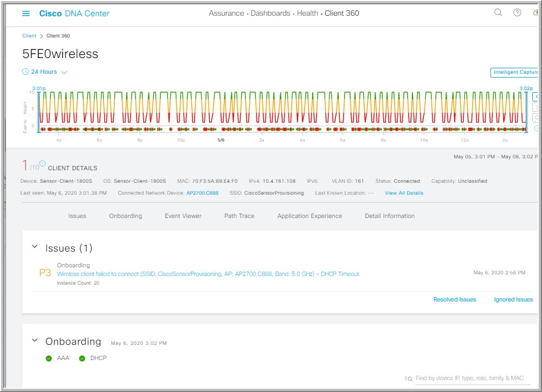
Task: Click the Find by device IP search field
Action: [469, 378]
